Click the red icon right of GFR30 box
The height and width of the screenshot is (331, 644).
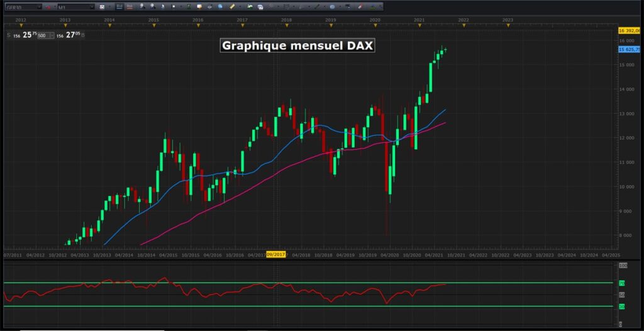(x=48, y=7)
